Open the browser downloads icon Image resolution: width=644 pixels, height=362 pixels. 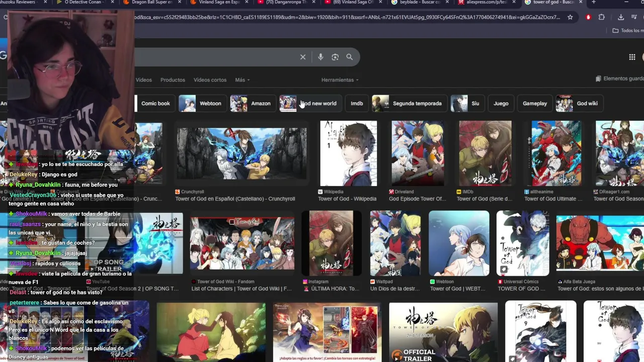click(621, 17)
